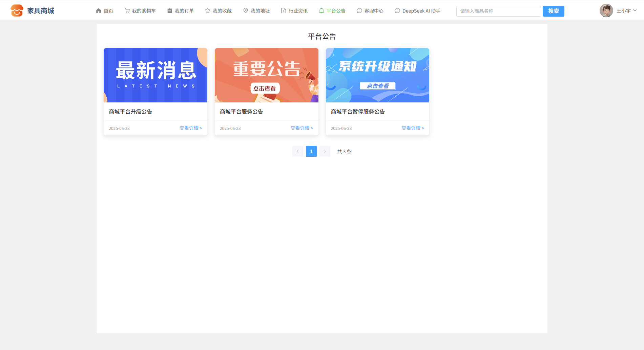
Task: Click the home icon beside 首页
Action: point(99,11)
